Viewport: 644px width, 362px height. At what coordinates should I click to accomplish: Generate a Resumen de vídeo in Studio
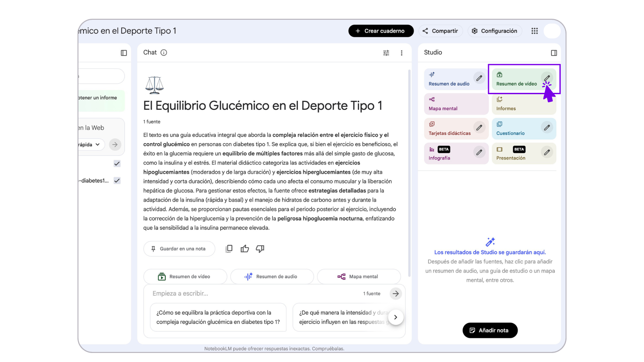[517, 79]
